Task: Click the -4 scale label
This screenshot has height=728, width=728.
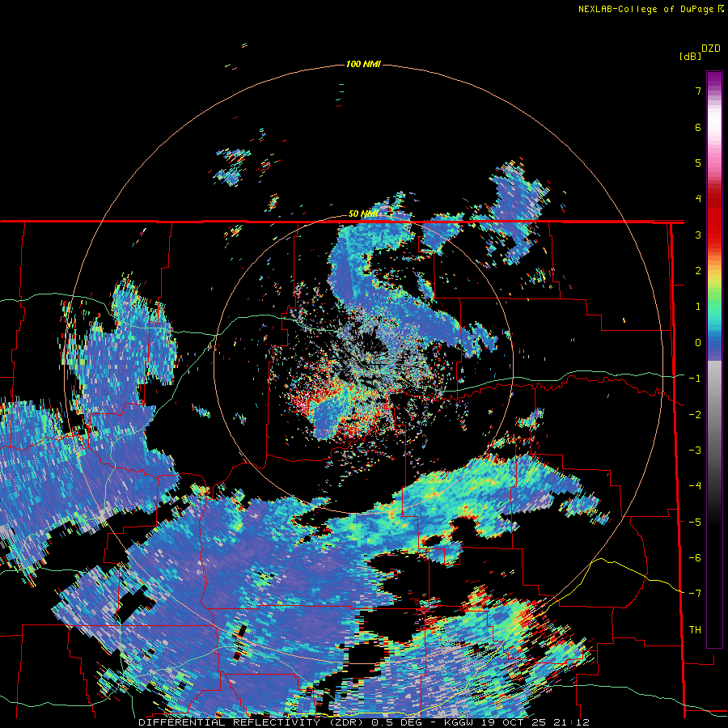Action: click(695, 486)
